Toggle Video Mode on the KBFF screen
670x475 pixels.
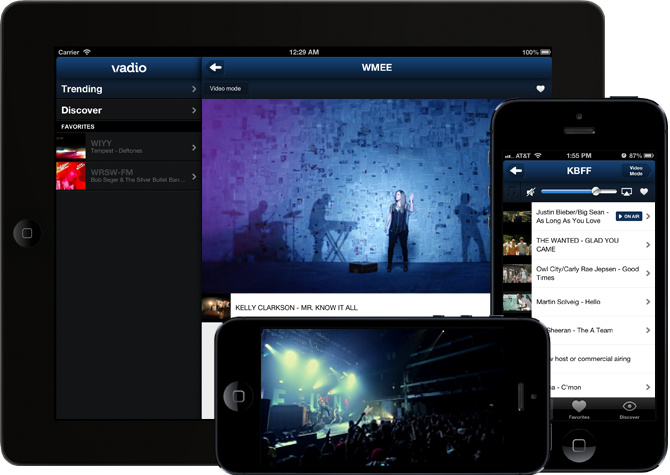pos(634,172)
